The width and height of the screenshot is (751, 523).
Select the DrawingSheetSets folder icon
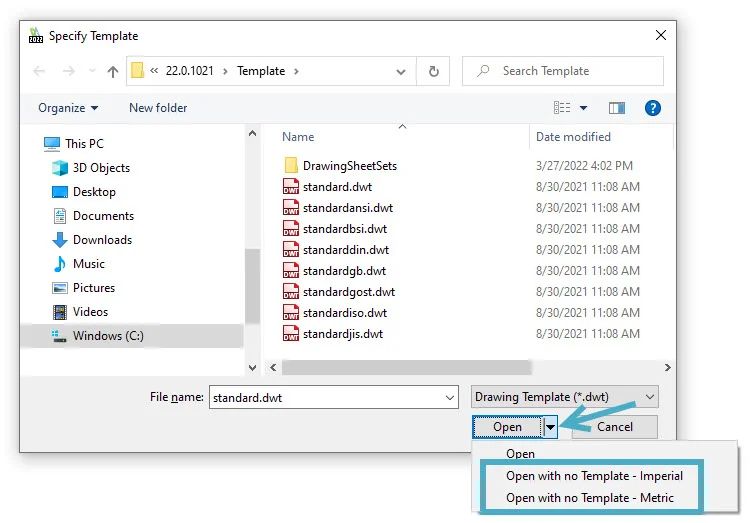291,165
